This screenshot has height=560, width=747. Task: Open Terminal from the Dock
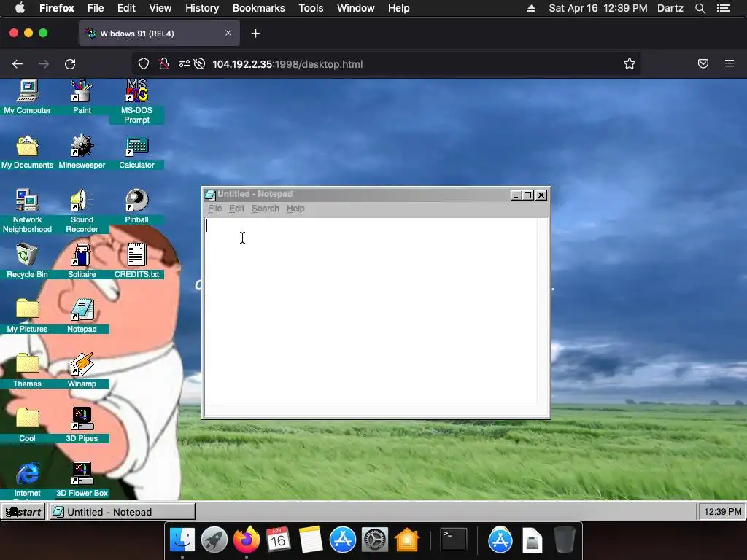click(x=453, y=540)
